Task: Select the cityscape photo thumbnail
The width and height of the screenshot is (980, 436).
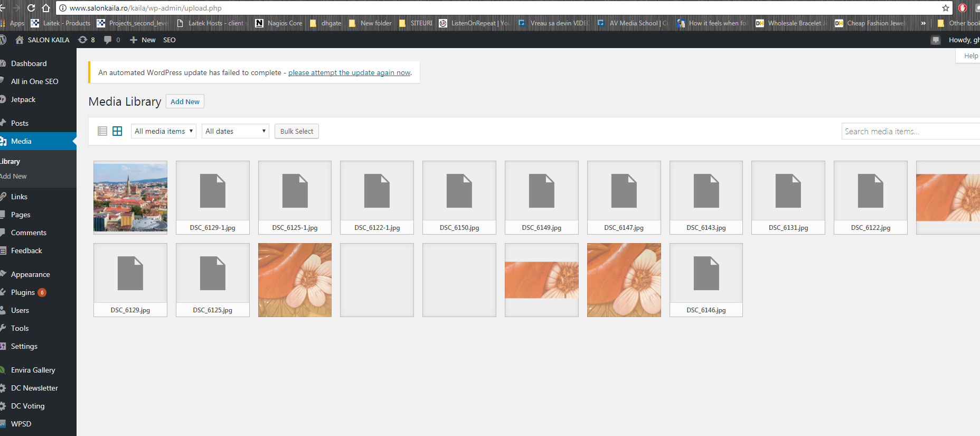Action: tap(130, 197)
